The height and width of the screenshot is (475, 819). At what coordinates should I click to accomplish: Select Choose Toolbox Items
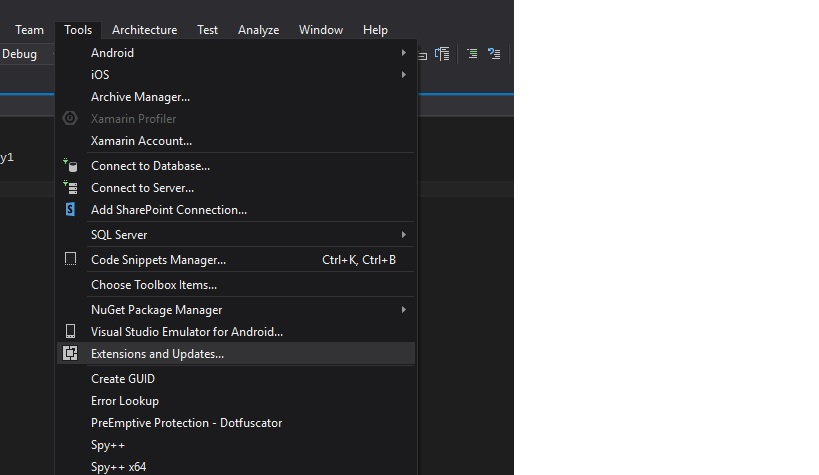point(236,285)
